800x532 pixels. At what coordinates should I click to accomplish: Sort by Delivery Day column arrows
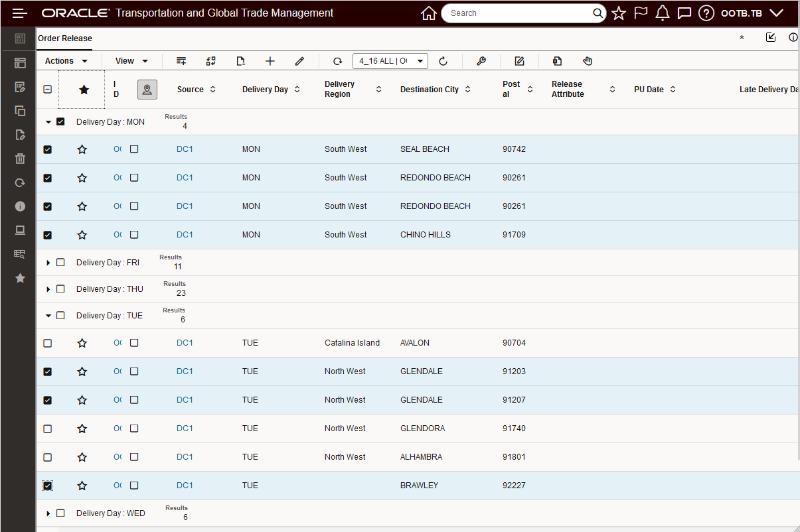[297, 90]
